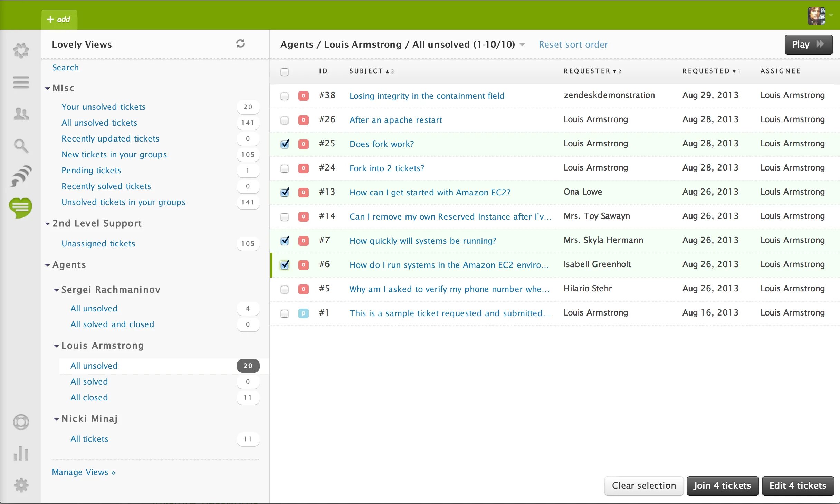Click Join 4 tickets button
The width and height of the screenshot is (840, 504).
pos(721,485)
